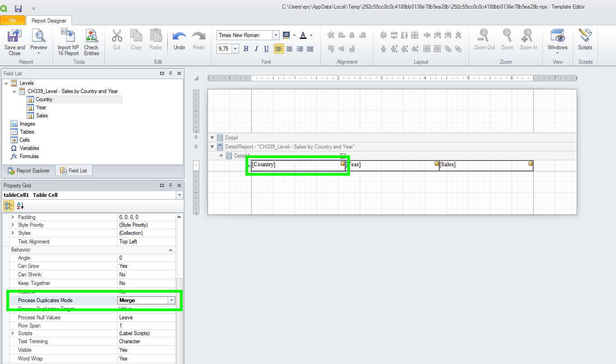Open tableCell1 object selector dropdown
This screenshot has width=616, height=364.
coord(180,195)
